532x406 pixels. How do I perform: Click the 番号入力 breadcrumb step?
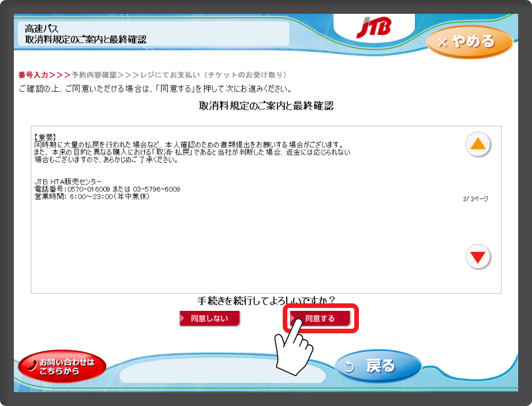(x=33, y=75)
